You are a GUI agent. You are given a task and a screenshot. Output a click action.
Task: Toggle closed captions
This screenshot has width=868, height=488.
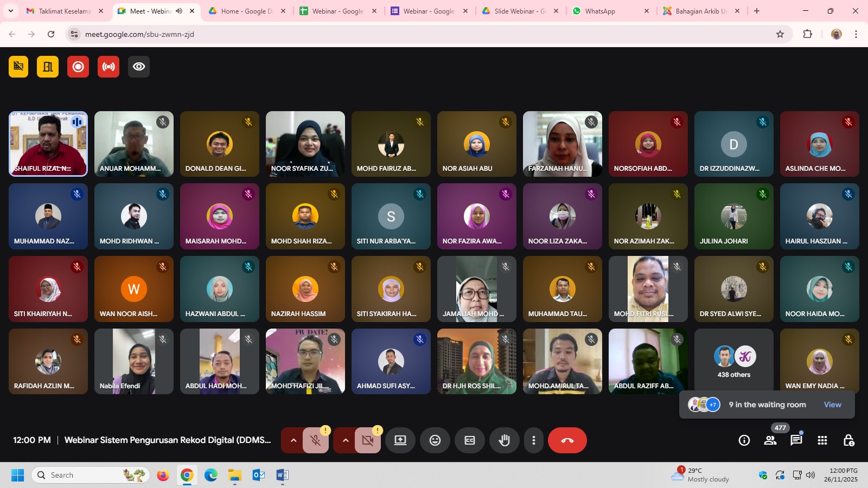470,440
